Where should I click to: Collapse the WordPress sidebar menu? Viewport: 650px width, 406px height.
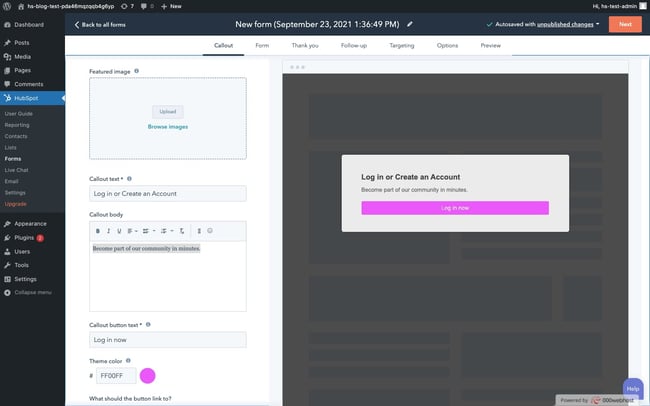pos(28,292)
